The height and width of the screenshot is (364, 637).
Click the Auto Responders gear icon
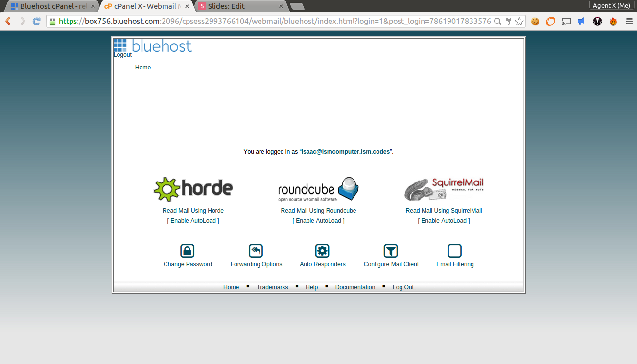(x=322, y=251)
